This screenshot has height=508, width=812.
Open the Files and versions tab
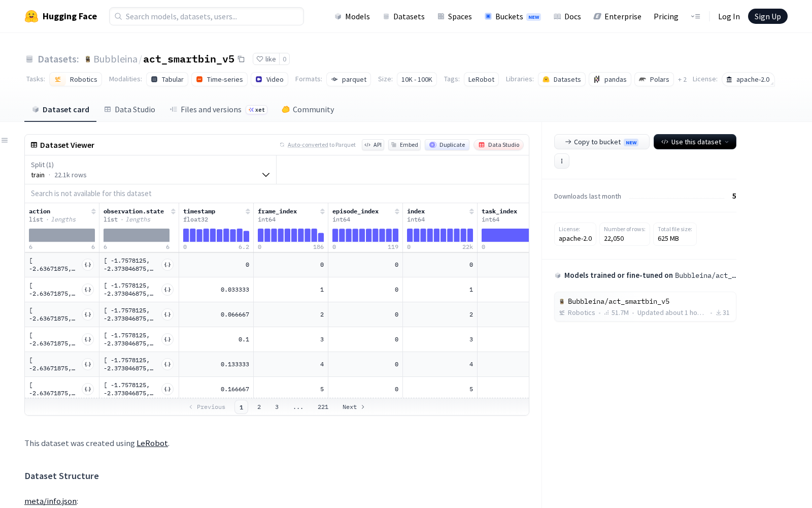click(x=218, y=110)
